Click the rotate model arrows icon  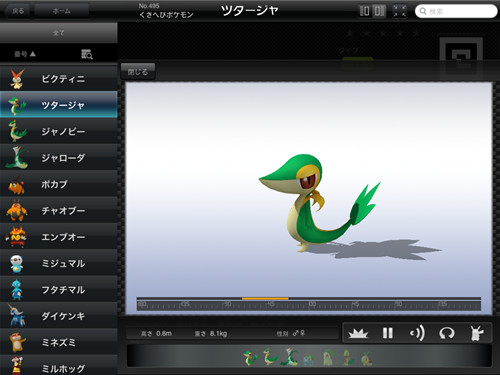click(447, 333)
